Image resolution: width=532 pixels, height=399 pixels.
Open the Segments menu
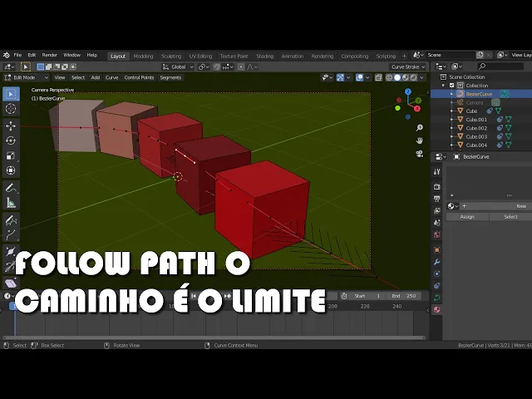point(170,77)
